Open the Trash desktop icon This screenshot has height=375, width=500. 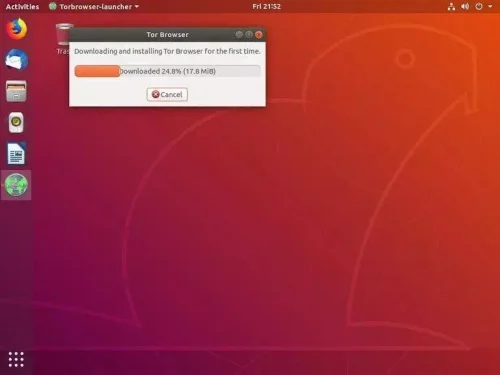pyautogui.click(x=63, y=38)
